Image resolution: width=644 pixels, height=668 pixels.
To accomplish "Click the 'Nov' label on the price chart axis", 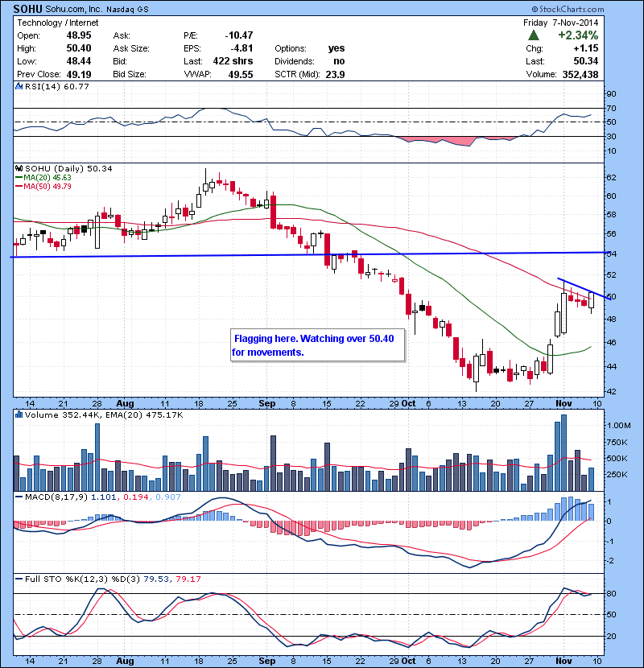I will tap(563, 403).
